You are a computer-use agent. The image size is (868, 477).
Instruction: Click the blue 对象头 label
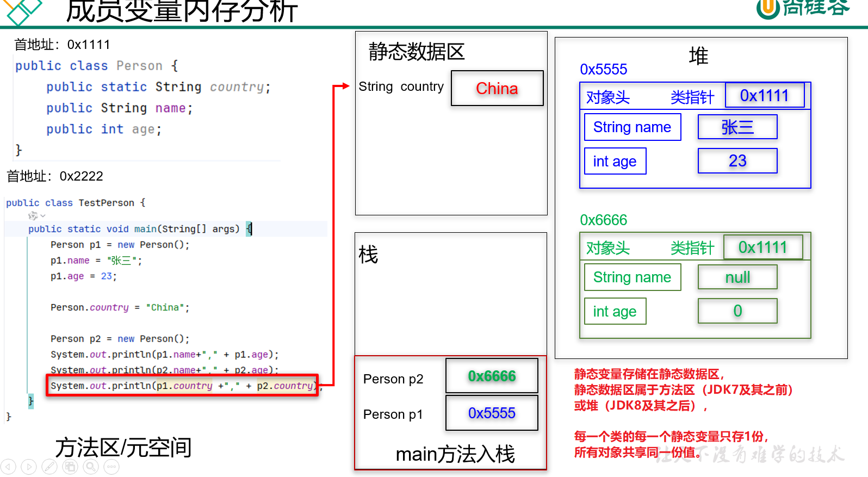pyautogui.click(x=608, y=97)
